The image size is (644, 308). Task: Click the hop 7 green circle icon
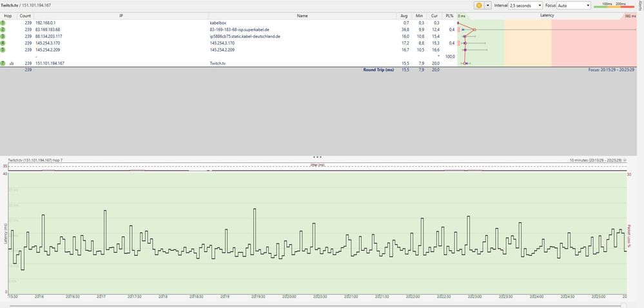pos(3,63)
